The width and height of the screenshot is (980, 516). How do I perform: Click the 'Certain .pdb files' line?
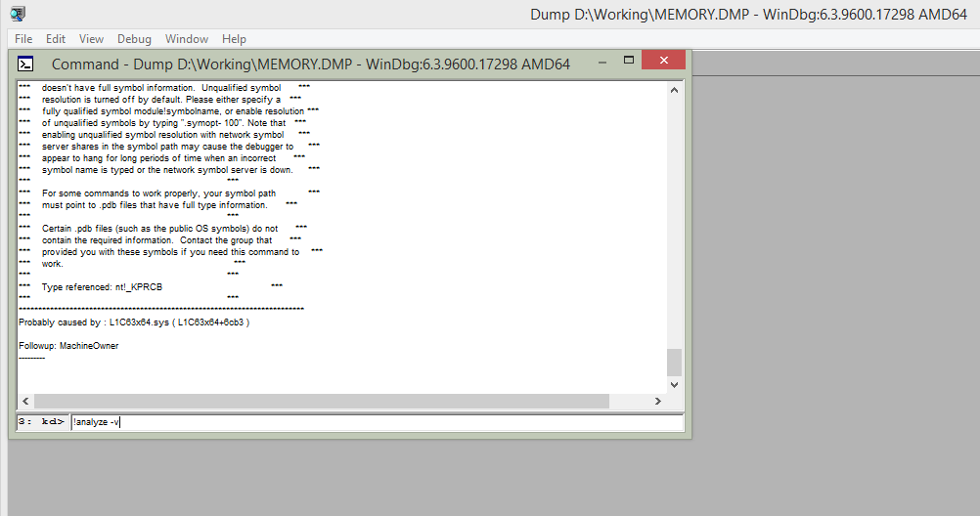(x=160, y=228)
